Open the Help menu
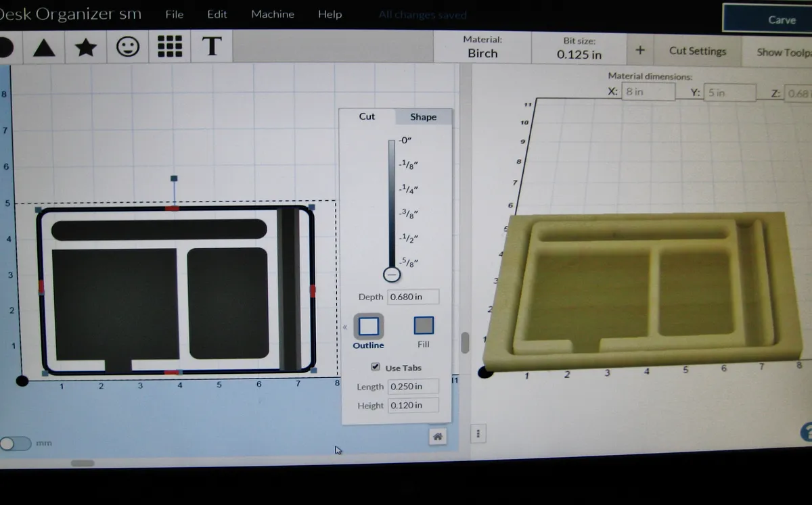Screen dimensions: 812x505 330,14
